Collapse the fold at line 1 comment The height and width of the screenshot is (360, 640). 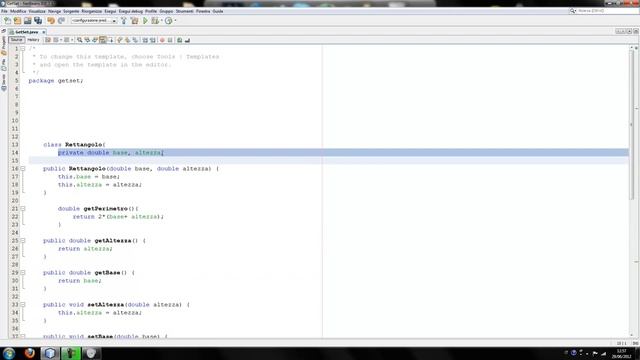[x=23, y=49]
